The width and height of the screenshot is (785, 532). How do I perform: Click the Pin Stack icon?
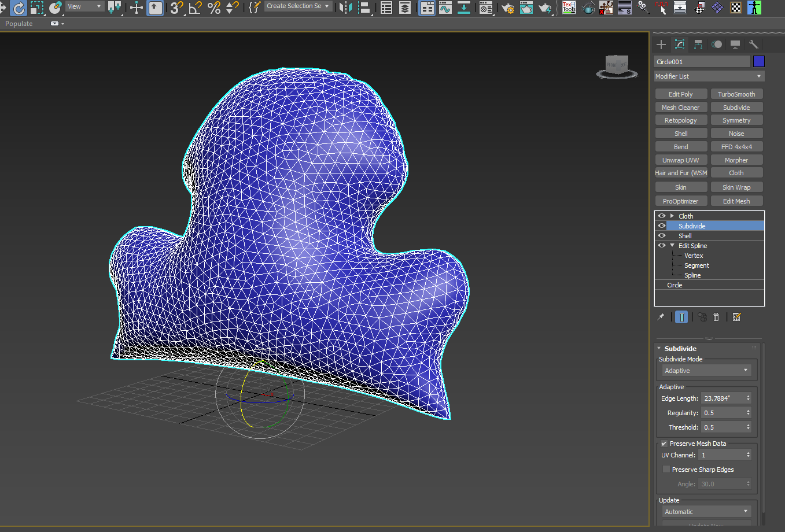[661, 317]
